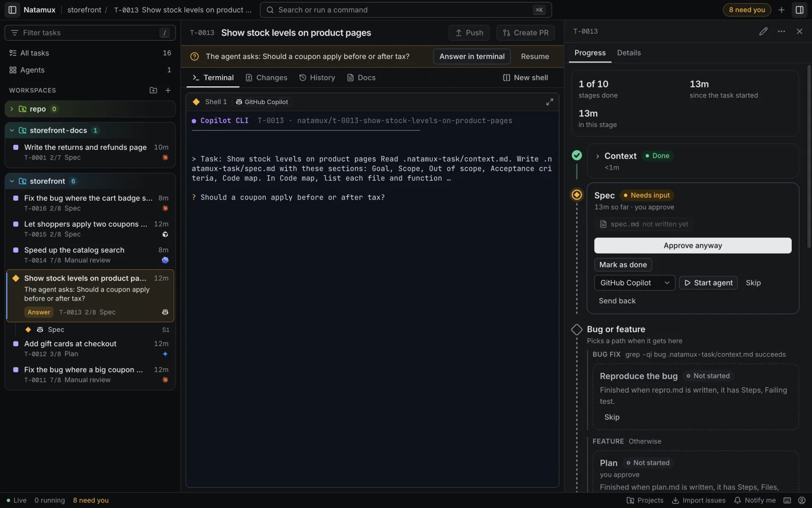The height and width of the screenshot is (508, 812).
Task: Toggle Notify me bell in the status bar
Action: pyautogui.click(x=755, y=500)
